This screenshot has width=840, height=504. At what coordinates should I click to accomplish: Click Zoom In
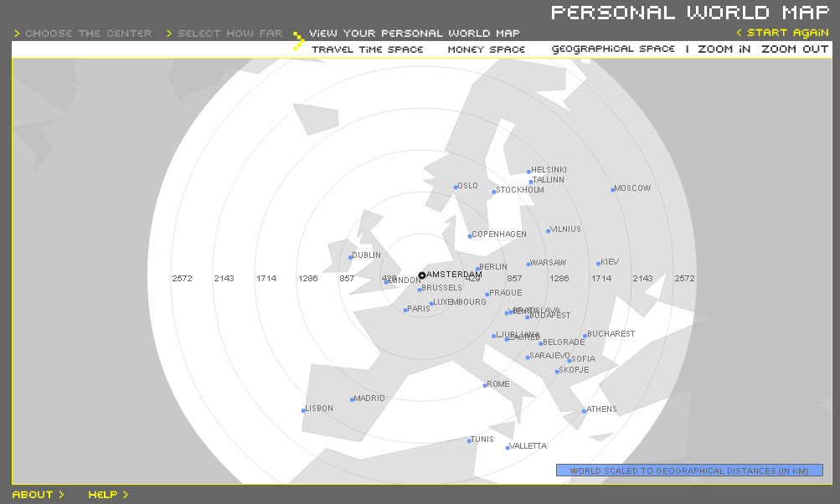pyautogui.click(x=724, y=49)
